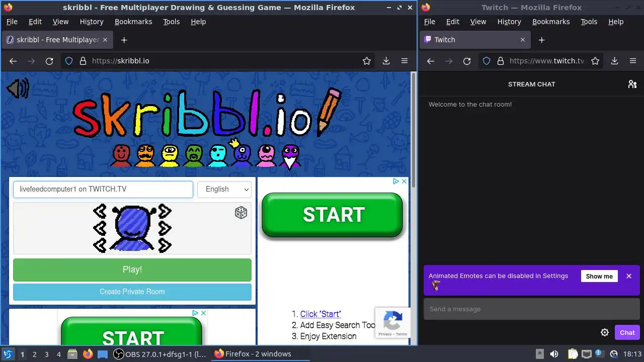Screen dimensions: 644x362
Task: Click the green Play! button
Action: point(132,270)
